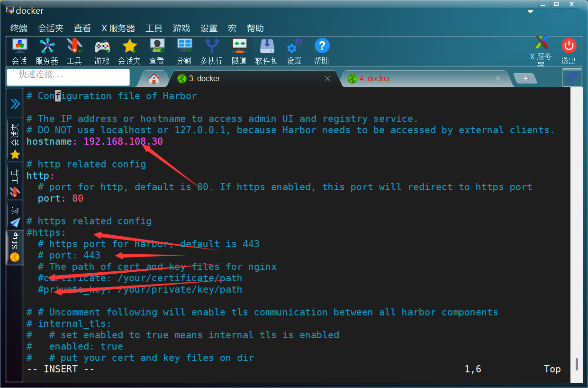This screenshot has width=588, height=388.
Task: Open the 工具 menu in the menu bar
Action: click(154, 28)
